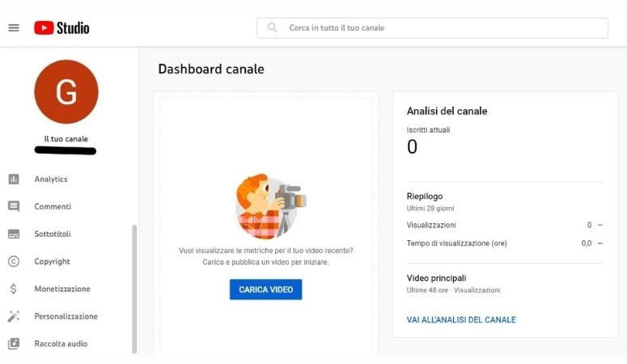Click 'Ultime 48 ore · Visualizzazioni' text
Viewport: 627px width, 364px height.
[x=453, y=290]
